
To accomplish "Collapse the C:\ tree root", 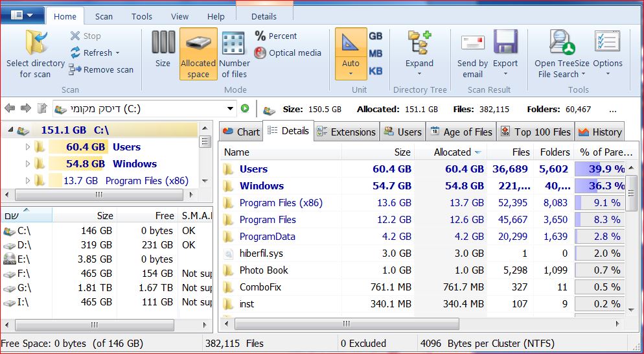I will click(x=10, y=130).
